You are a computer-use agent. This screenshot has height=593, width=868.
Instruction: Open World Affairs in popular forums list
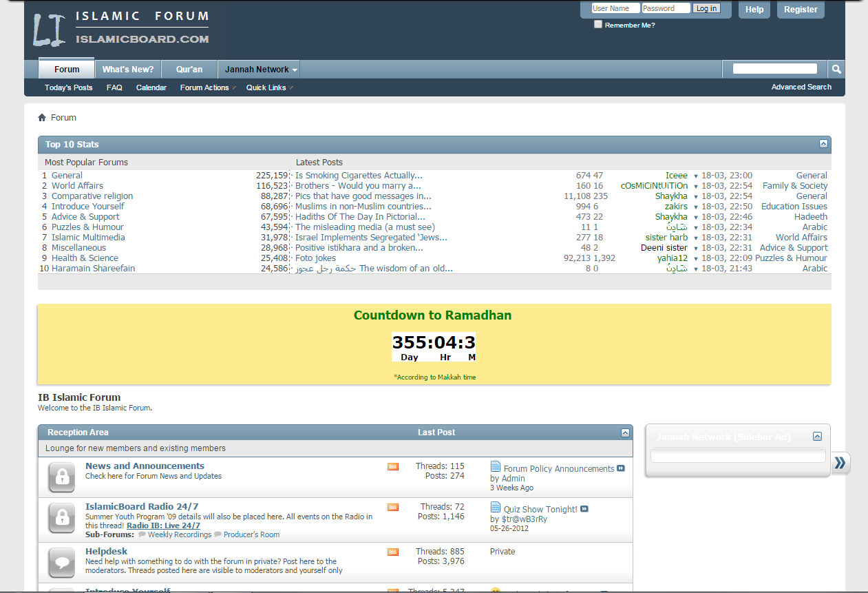78,186
